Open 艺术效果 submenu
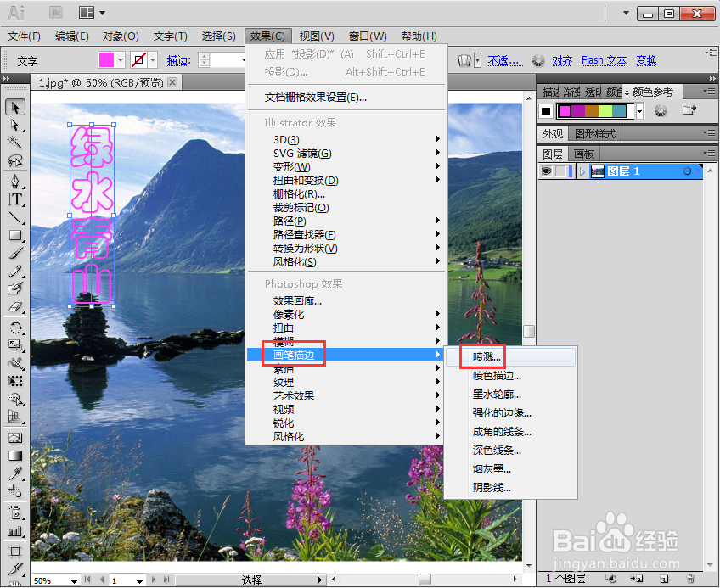 click(x=346, y=396)
